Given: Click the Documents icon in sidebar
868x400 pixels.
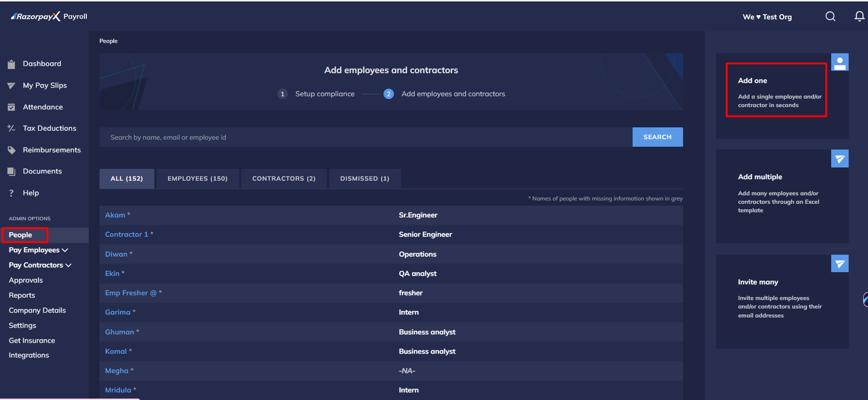Looking at the screenshot, I should (x=11, y=172).
